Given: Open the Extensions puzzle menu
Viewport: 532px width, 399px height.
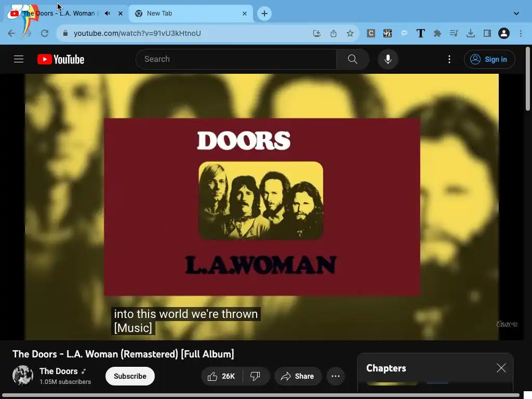Looking at the screenshot, I should [x=437, y=33].
